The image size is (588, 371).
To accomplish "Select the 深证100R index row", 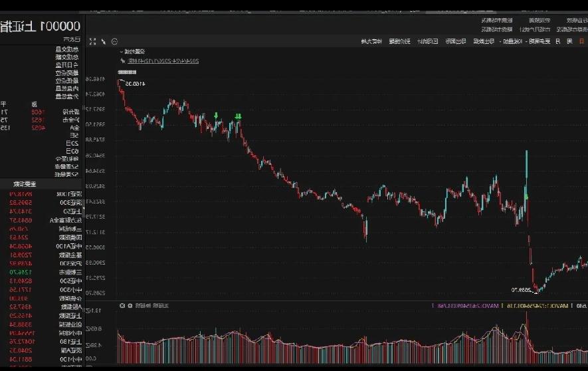I will [41, 194].
